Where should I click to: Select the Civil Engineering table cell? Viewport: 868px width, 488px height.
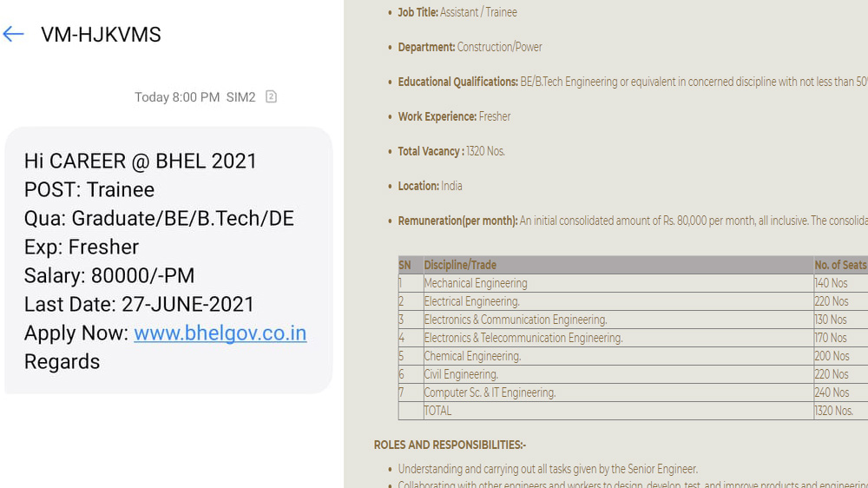(x=461, y=374)
